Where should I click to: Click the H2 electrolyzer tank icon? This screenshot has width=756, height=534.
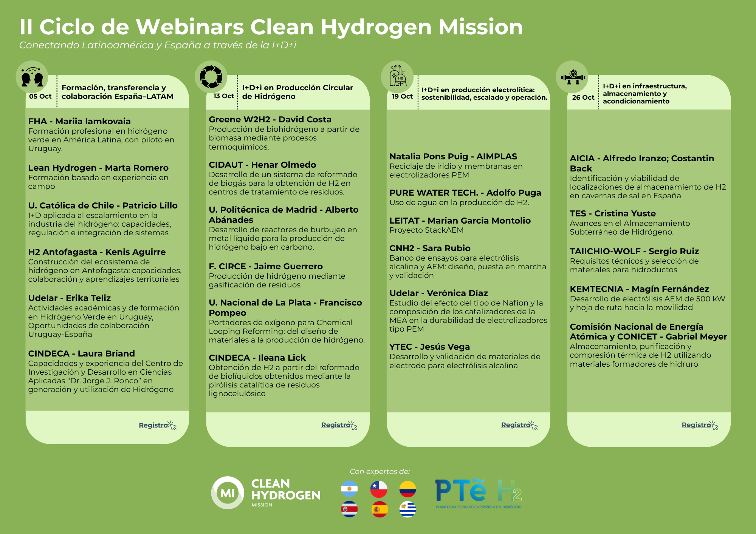(x=397, y=76)
